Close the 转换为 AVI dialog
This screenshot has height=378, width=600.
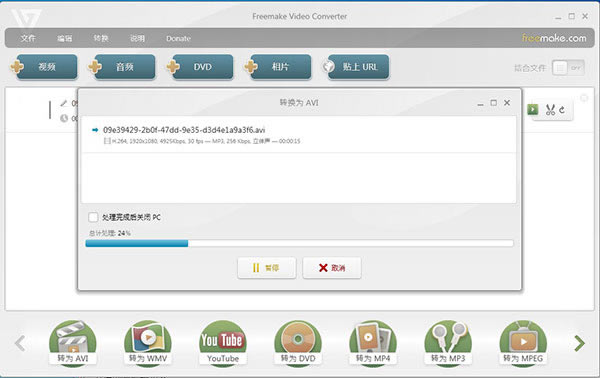click(507, 103)
